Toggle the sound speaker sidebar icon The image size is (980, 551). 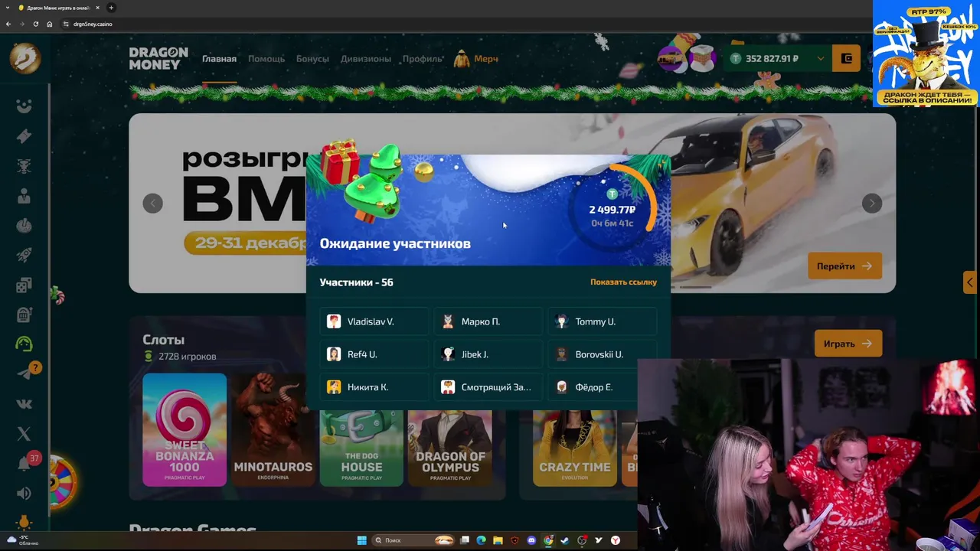(24, 494)
